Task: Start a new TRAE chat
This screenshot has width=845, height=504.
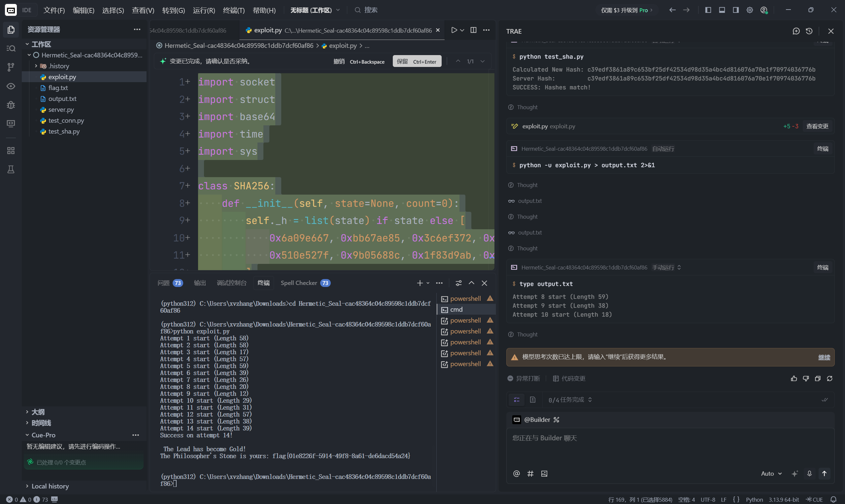Action: [x=796, y=31]
